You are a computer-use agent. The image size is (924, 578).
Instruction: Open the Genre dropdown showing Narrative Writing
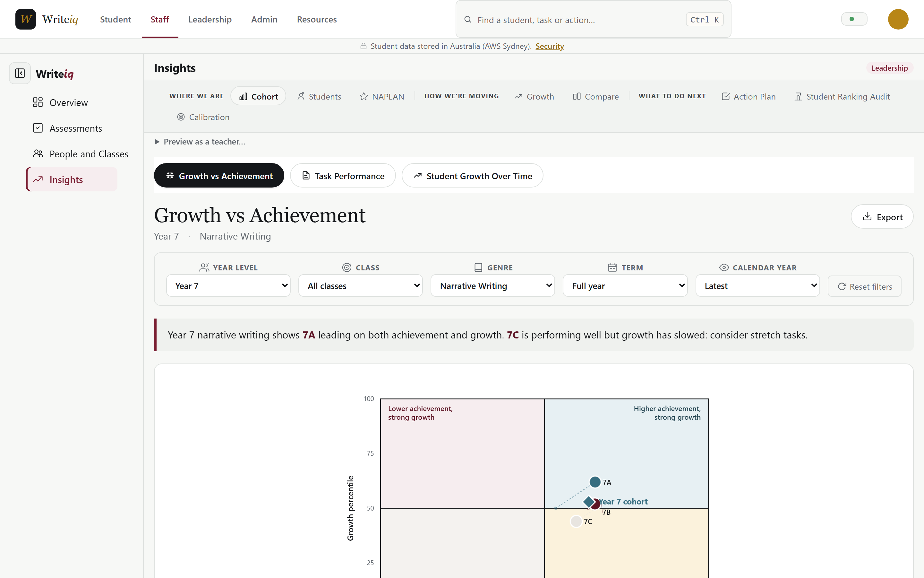(492, 285)
